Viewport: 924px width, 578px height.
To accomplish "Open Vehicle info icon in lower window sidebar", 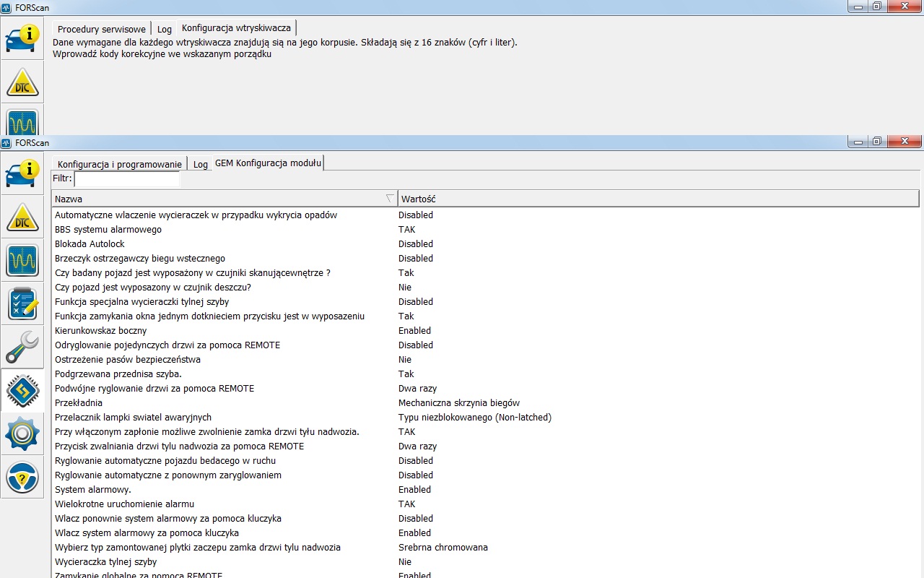I will tap(22, 173).
